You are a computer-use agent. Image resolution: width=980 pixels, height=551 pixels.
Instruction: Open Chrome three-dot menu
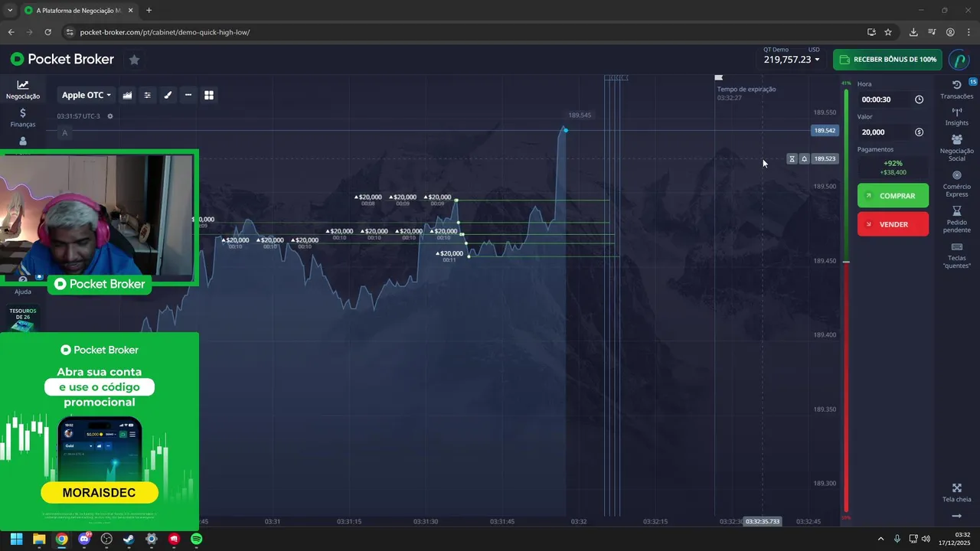coord(968,32)
